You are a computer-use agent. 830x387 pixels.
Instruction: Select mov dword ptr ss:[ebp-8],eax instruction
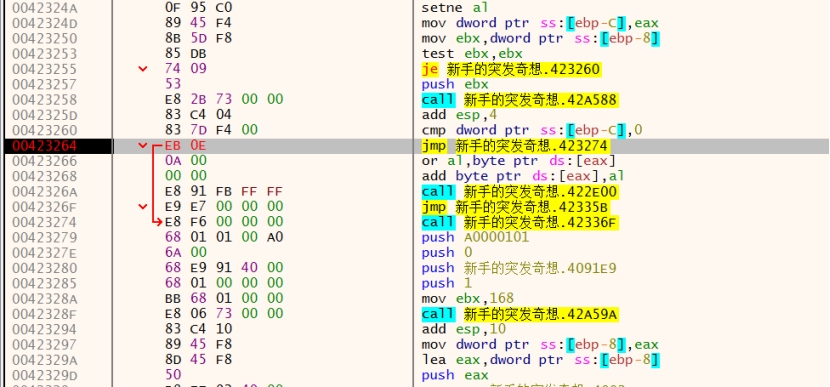(540, 345)
